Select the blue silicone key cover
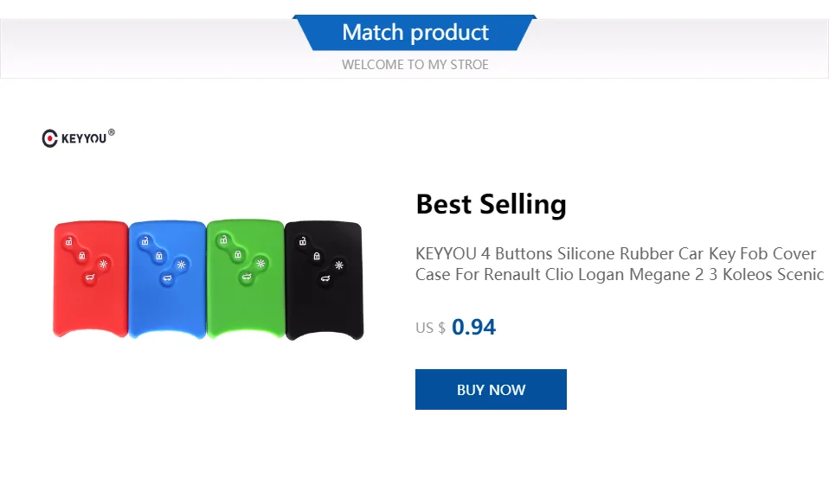 (167, 279)
